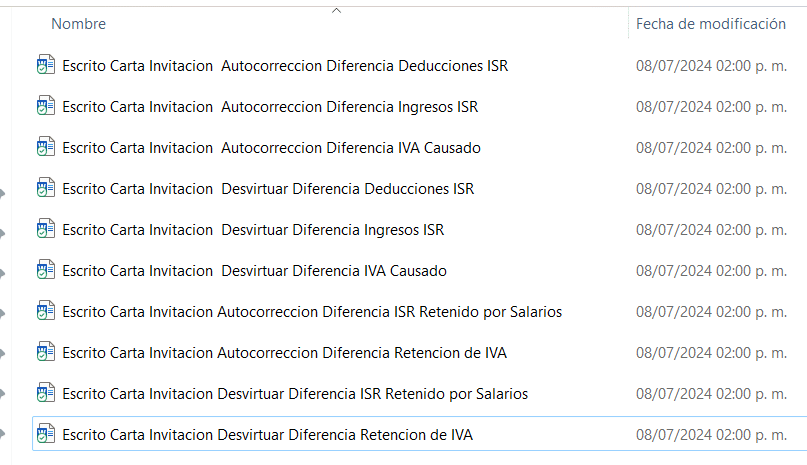Screen dimensions: 807x465
Task: Select icon of Desvirtuar Diferencia IVA Causado file
Action: tap(46, 270)
